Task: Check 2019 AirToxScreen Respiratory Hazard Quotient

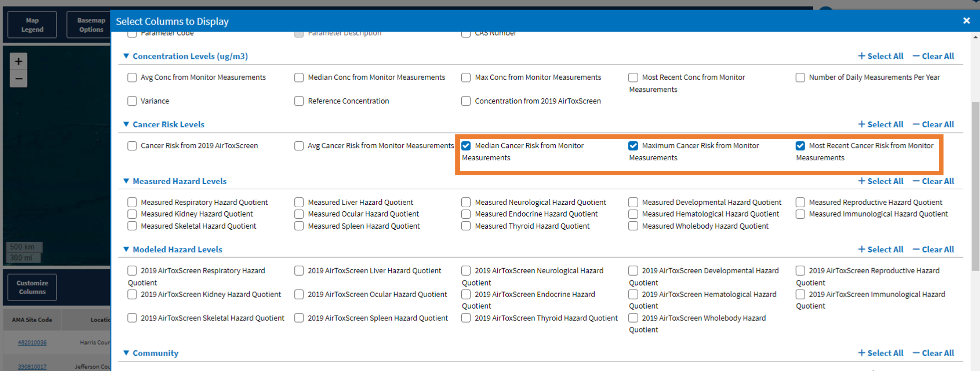Action: tap(132, 271)
